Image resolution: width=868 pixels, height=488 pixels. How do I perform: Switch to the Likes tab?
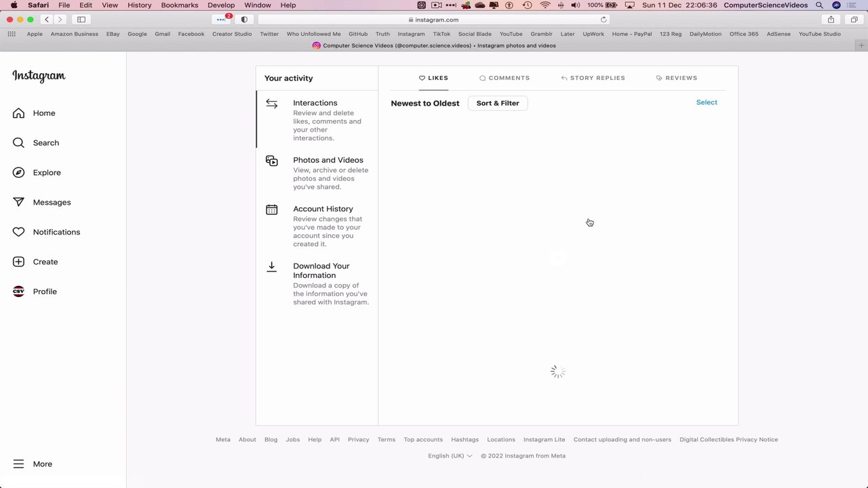433,78
